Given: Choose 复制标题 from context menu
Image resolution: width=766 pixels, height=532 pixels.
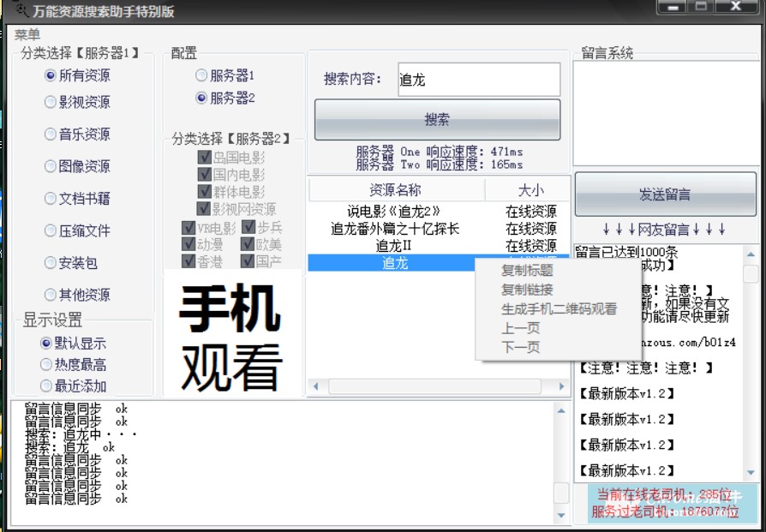Looking at the screenshot, I should tap(527, 270).
